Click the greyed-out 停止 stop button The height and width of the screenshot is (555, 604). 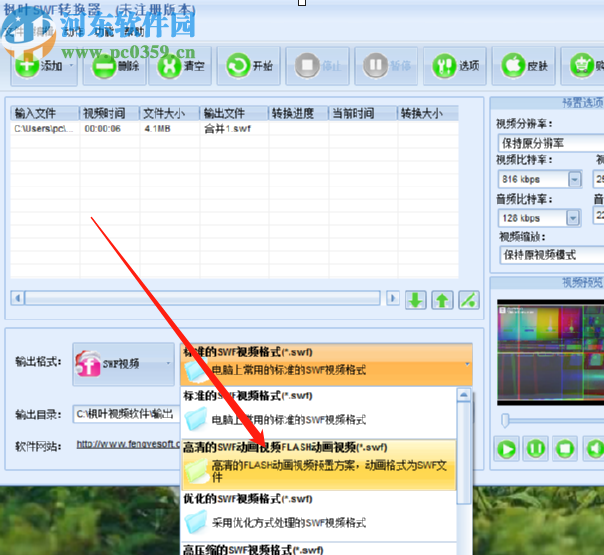[x=317, y=66]
